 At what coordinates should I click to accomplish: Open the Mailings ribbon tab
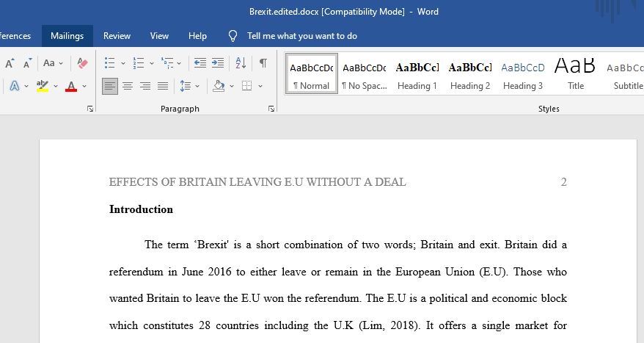point(67,36)
